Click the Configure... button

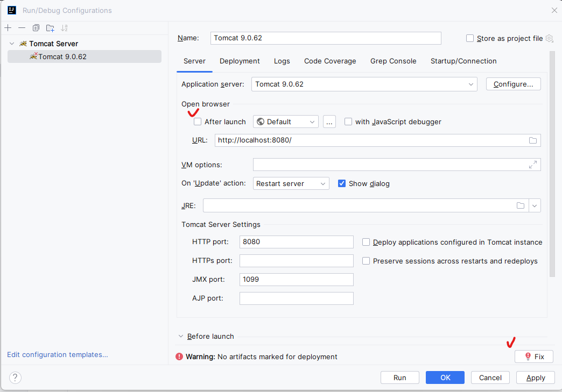tap(513, 84)
